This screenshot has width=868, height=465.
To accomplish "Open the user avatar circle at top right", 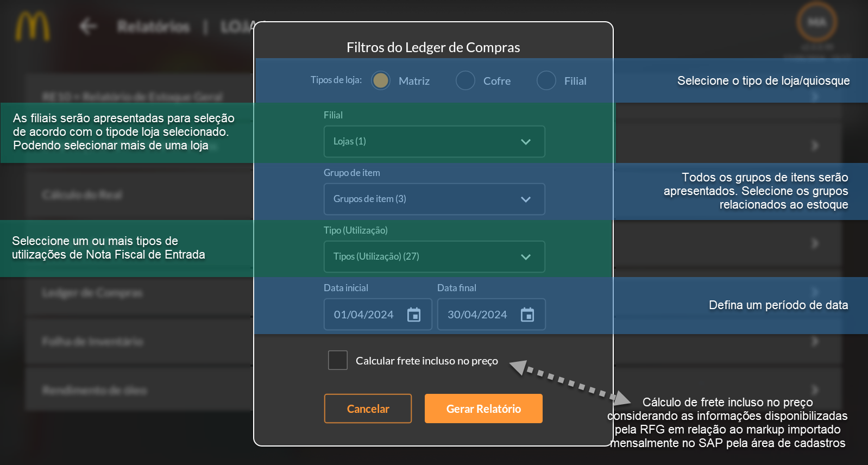I will [816, 22].
